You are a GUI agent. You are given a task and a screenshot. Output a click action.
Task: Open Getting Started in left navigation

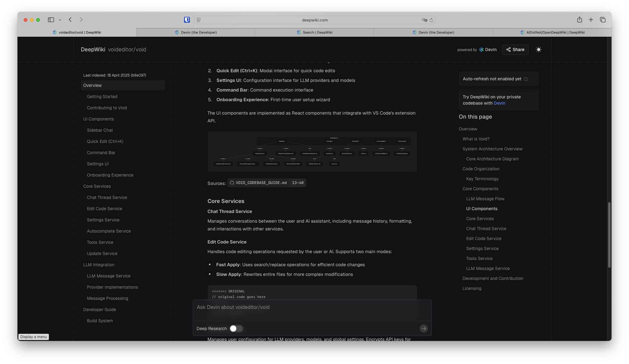(102, 97)
